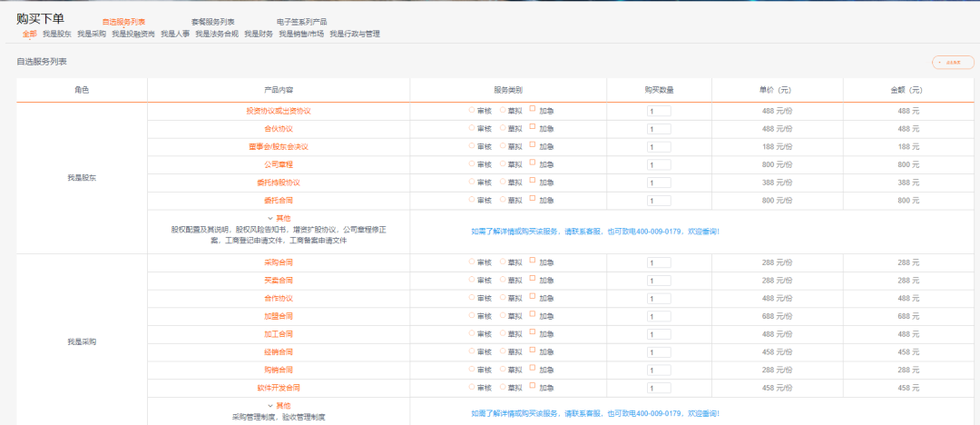
Task: Click quantity input for 买卖合同 row
Action: [659, 281]
